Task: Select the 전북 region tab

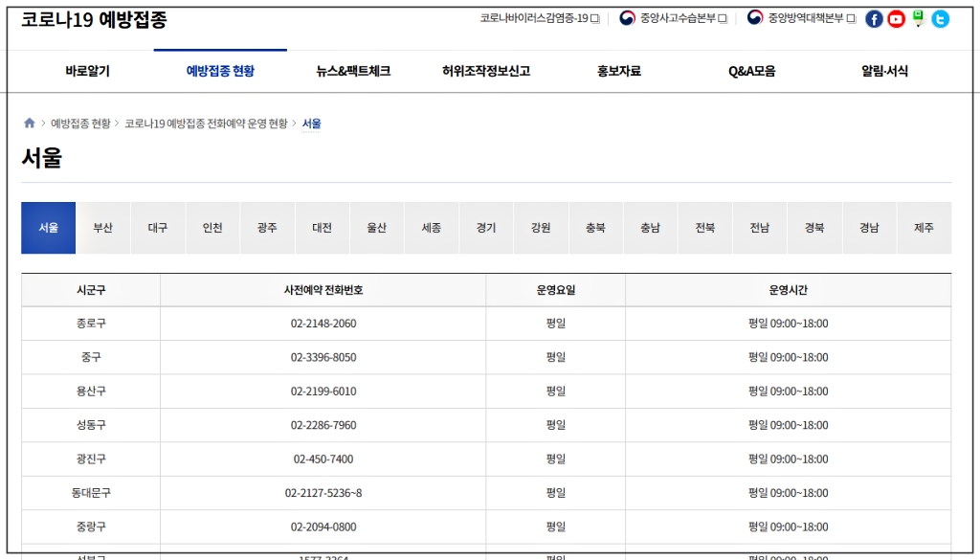Action: pos(705,228)
